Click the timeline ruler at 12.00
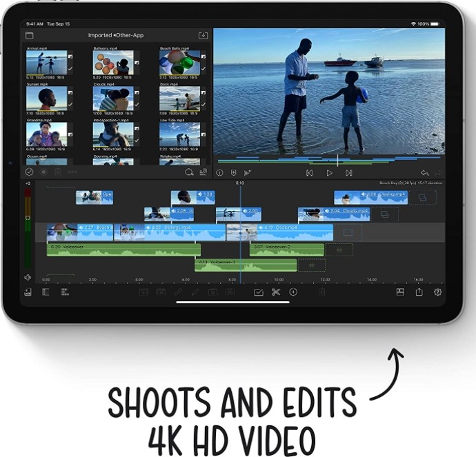Viewport: 476px width, 457px height. [x=325, y=280]
